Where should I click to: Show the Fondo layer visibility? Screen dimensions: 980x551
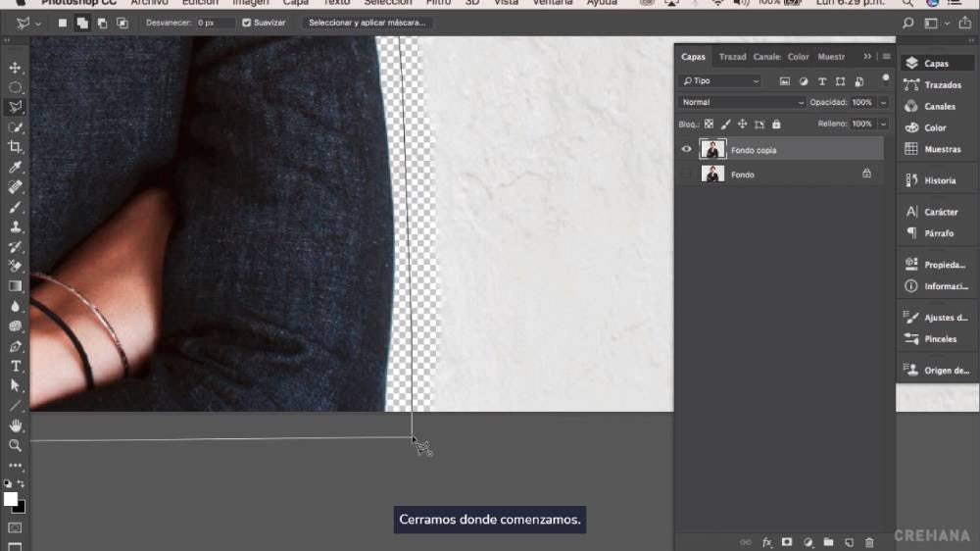pyautogui.click(x=686, y=175)
